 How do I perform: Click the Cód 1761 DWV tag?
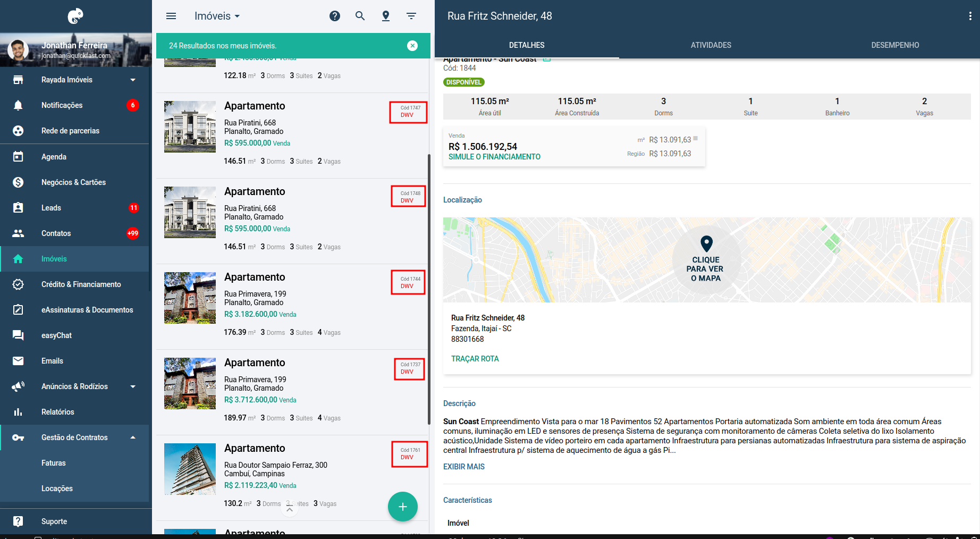(410, 454)
